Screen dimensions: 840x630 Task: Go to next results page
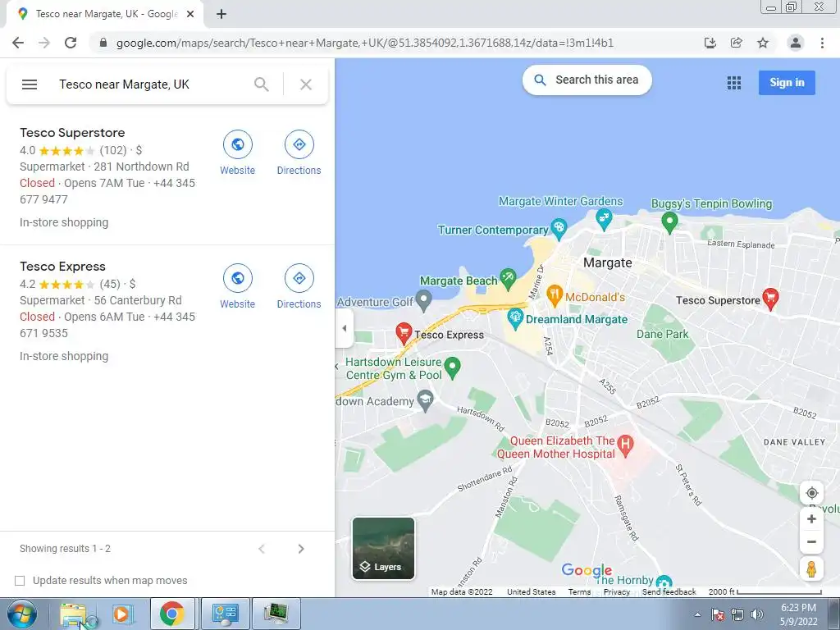click(301, 549)
